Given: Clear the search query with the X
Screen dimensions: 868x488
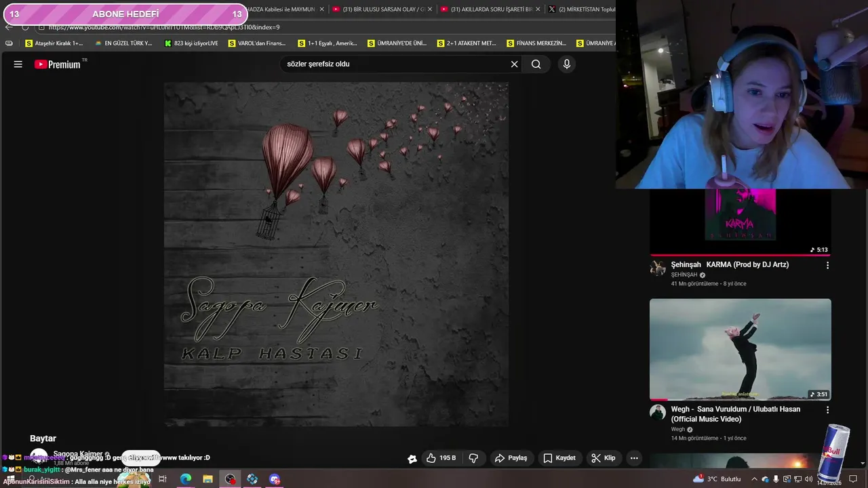Looking at the screenshot, I should tap(514, 64).
